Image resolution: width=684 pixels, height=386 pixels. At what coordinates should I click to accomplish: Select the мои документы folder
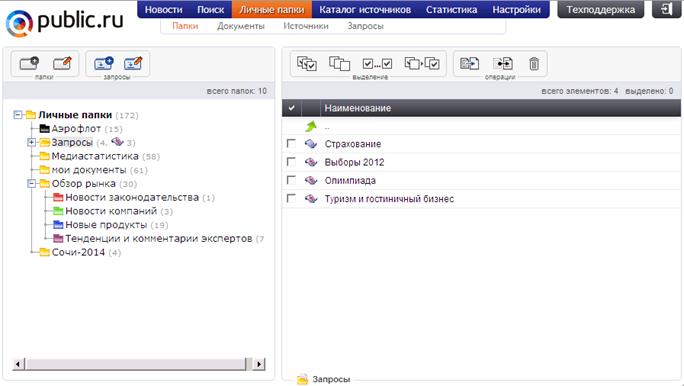point(89,170)
